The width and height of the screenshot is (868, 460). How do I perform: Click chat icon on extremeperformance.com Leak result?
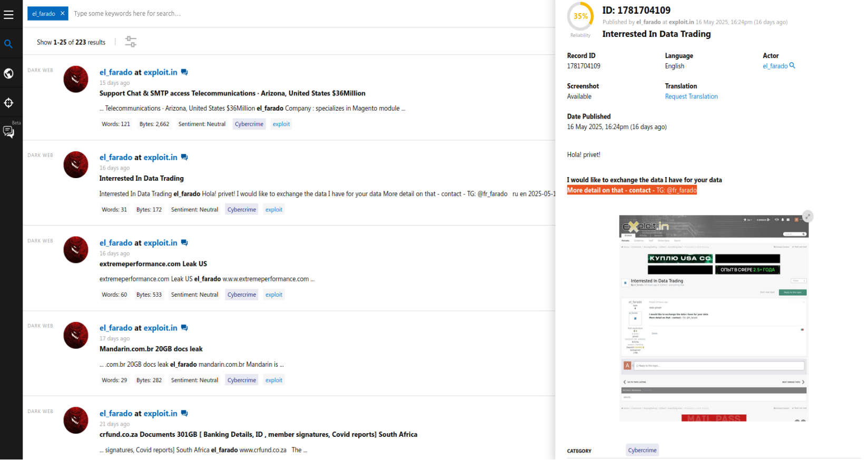pyautogui.click(x=184, y=243)
